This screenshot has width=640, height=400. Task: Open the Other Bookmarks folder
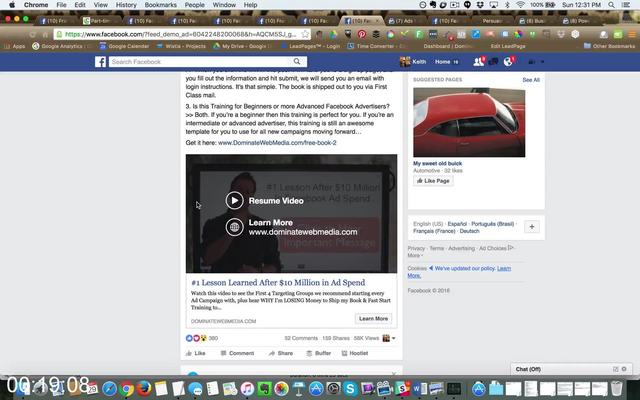click(609, 46)
